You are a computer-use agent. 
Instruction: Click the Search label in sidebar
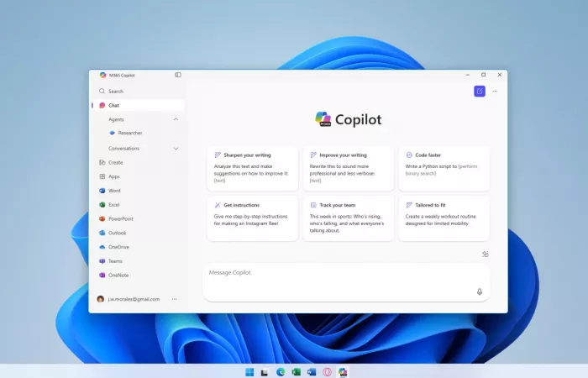coord(116,91)
